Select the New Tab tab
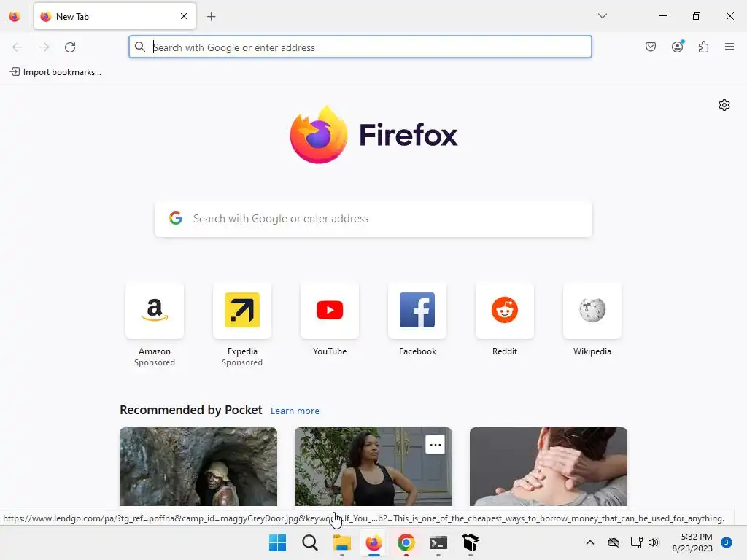747x560 pixels. (x=115, y=16)
